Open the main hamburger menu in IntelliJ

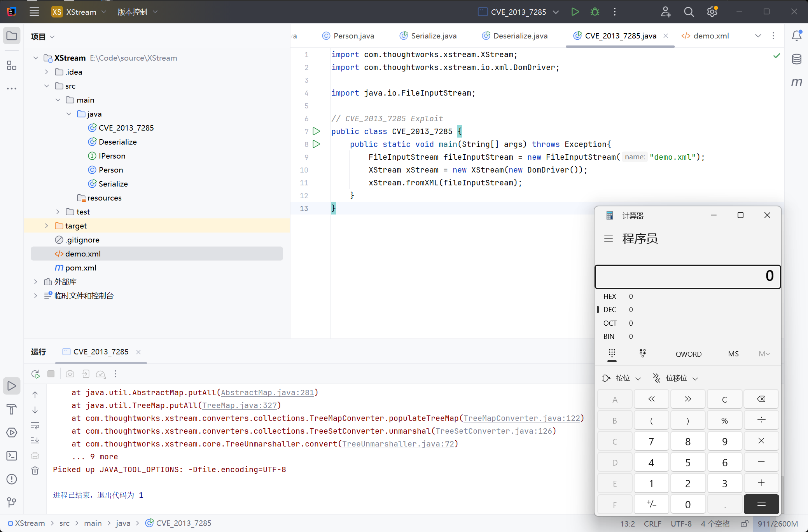[34, 12]
